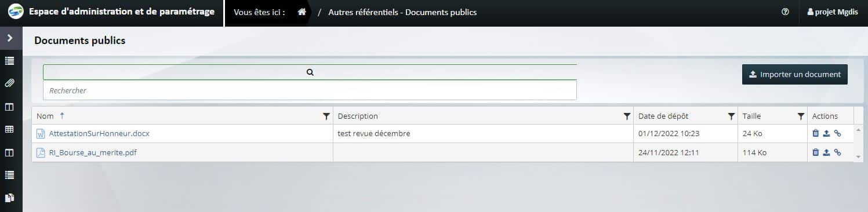Copy link icon for RI_Bourse_au_merite.pdf
The width and height of the screenshot is (868, 212).
tap(837, 152)
